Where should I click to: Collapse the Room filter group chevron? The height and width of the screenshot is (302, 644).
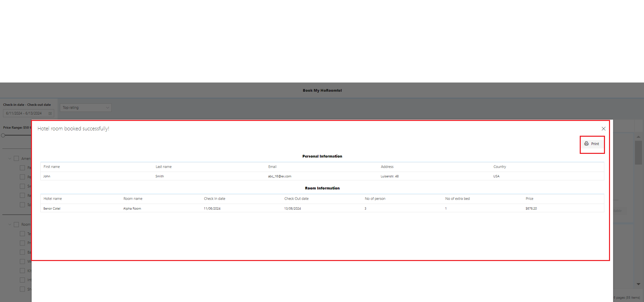tap(10, 224)
